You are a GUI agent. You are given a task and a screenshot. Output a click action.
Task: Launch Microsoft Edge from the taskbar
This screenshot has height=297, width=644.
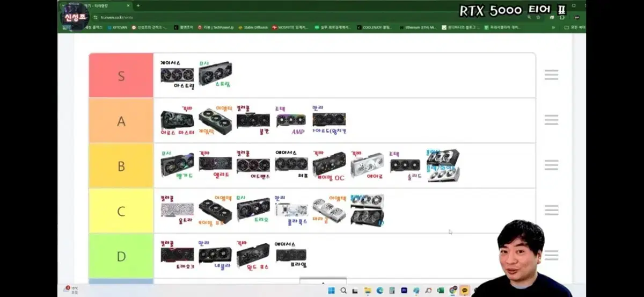pyautogui.click(x=380, y=291)
